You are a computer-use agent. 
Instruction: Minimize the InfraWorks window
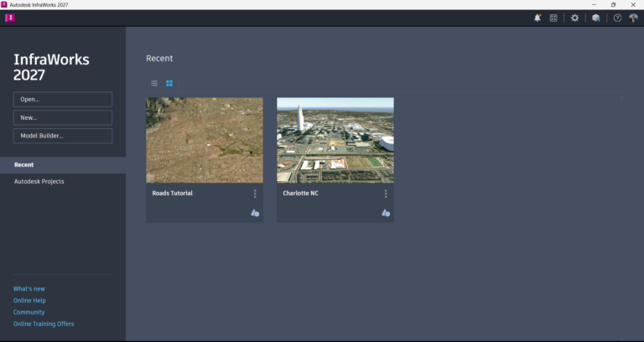[x=594, y=4]
